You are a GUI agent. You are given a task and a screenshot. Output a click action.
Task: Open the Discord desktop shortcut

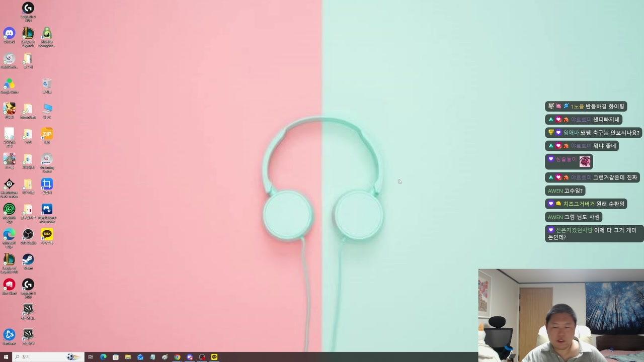pos(9,35)
